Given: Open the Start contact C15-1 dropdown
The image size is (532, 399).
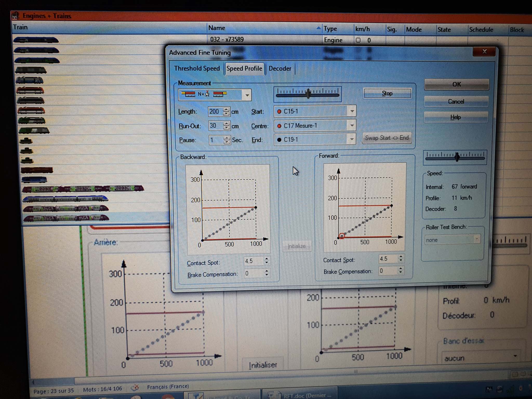Looking at the screenshot, I should click(352, 111).
